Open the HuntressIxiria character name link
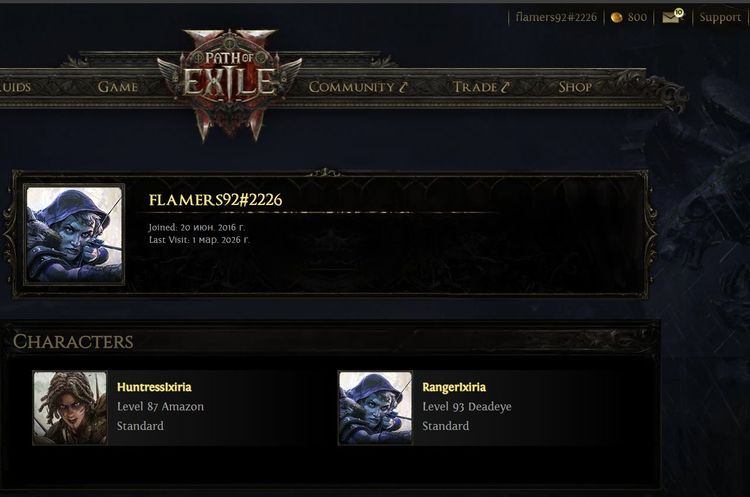Viewport: 750px width, 497px height. click(154, 387)
